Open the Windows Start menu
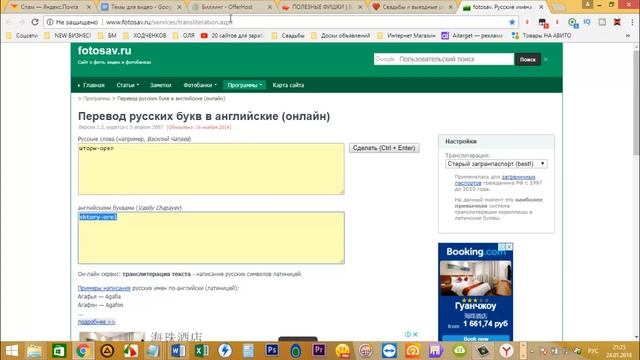 (11, 351)
